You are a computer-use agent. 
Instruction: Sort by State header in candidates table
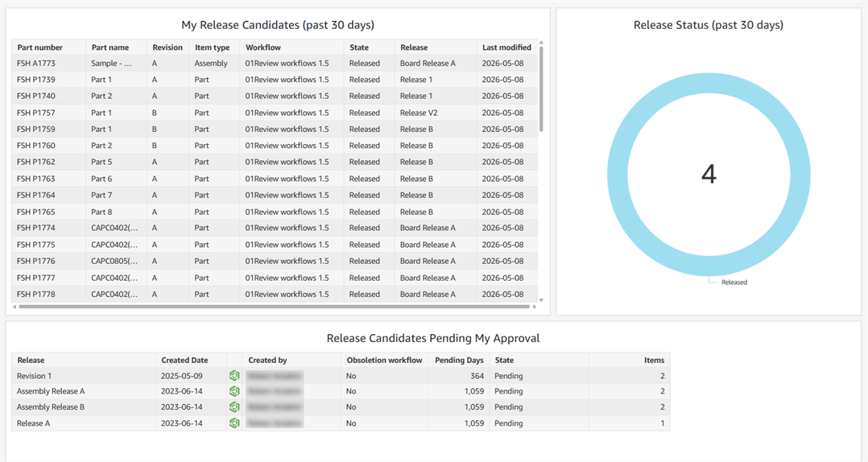359,47
